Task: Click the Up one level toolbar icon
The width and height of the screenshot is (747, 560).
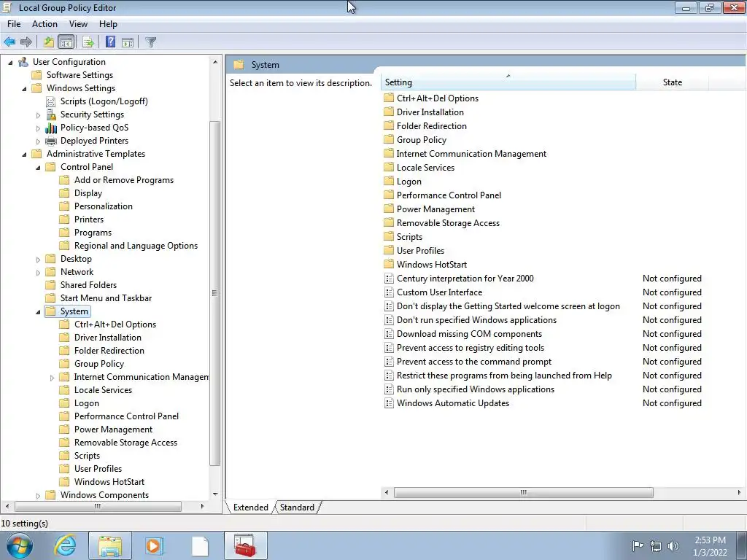Action: tap(49, 42)
